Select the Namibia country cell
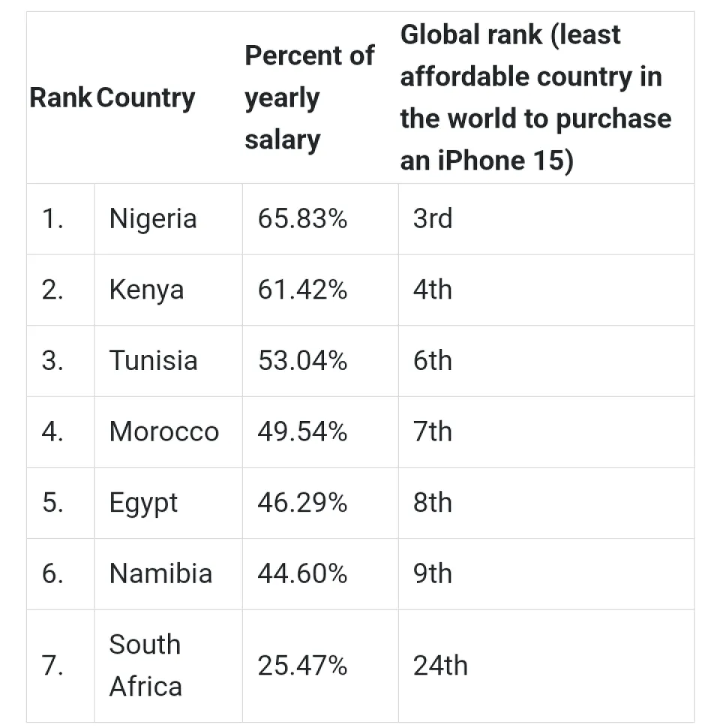The height and width of the screenshot is (728, 720). tap(160, 573)
